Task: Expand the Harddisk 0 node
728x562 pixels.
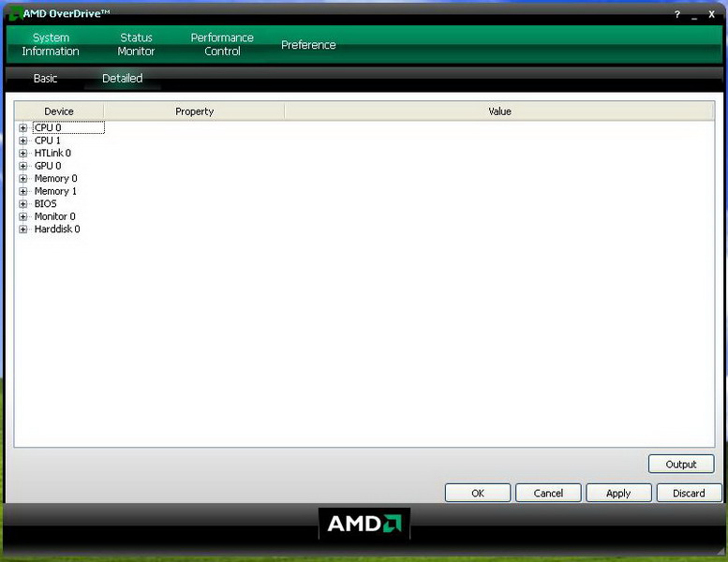Action: [x=22, y=229]
